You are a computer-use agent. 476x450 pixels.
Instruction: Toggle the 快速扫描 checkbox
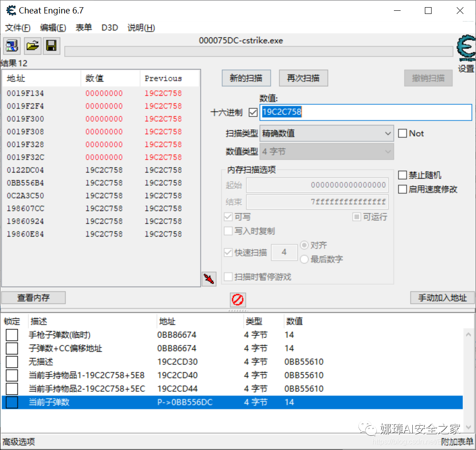228,252
